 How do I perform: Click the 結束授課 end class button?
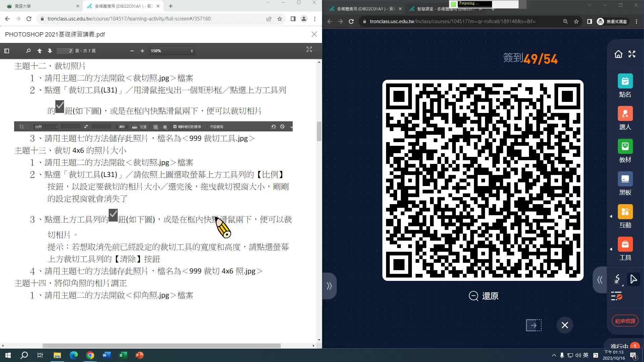tap(625, 321)
